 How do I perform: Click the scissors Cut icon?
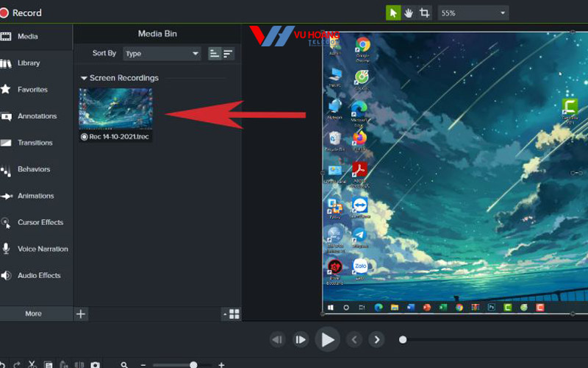pyautogui.click(x=32, y=364)
